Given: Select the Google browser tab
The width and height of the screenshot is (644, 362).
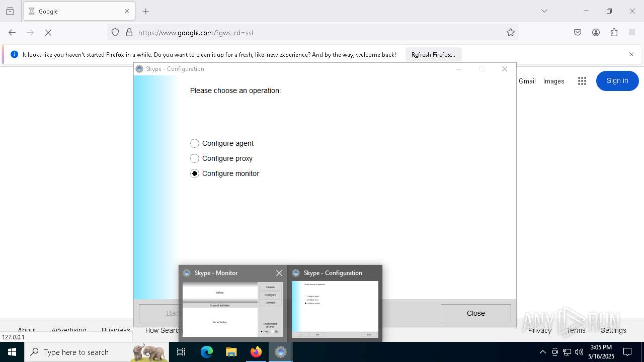Looking at the screenshot, I should pos(79,11).
